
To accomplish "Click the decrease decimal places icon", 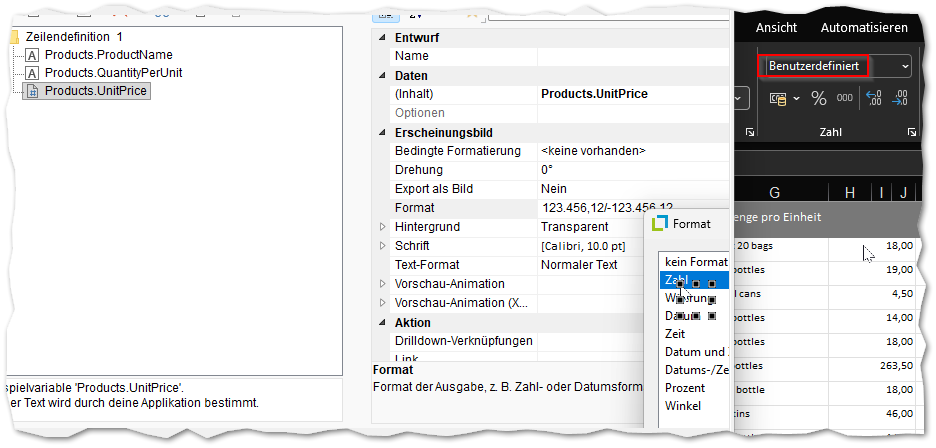I will [900, 98].
